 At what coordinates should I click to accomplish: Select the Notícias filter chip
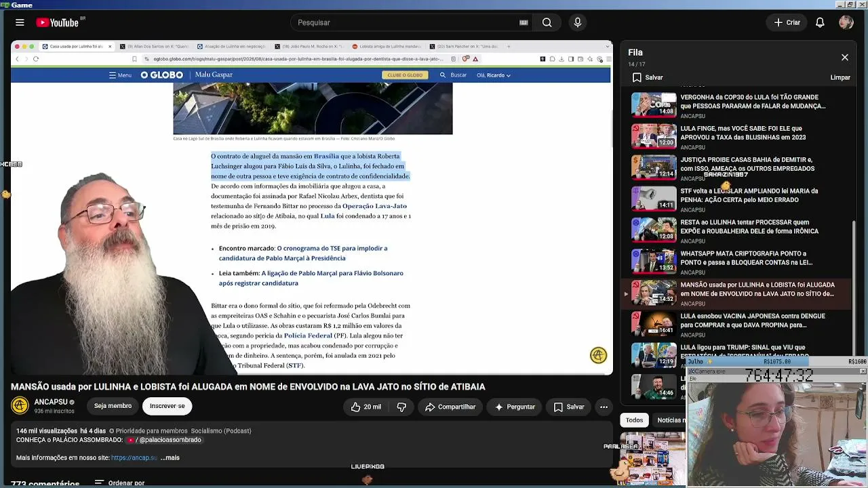(669, 420)
